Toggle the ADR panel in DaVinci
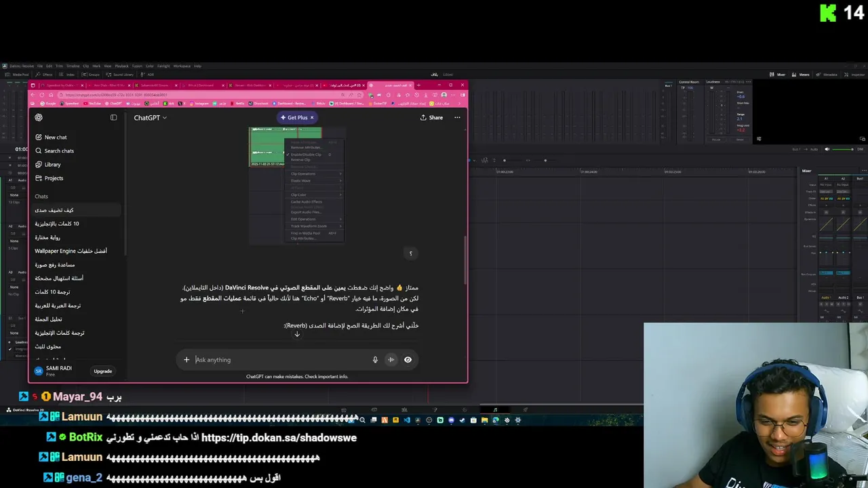 point(148,75)
